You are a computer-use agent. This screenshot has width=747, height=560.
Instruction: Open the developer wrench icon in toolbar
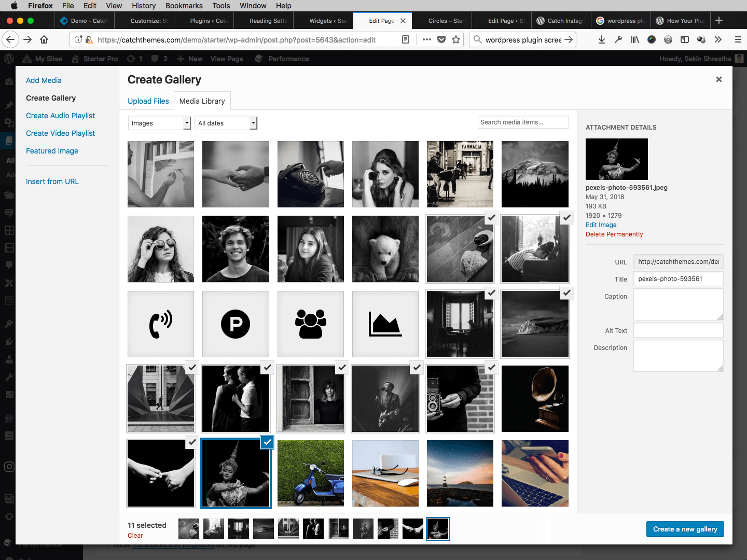click(x=618, y=39)
